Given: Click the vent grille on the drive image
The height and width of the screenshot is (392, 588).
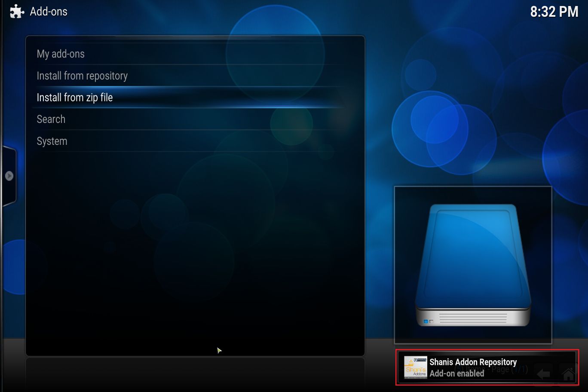Looking at the screenshot, I should click(473, 318).
